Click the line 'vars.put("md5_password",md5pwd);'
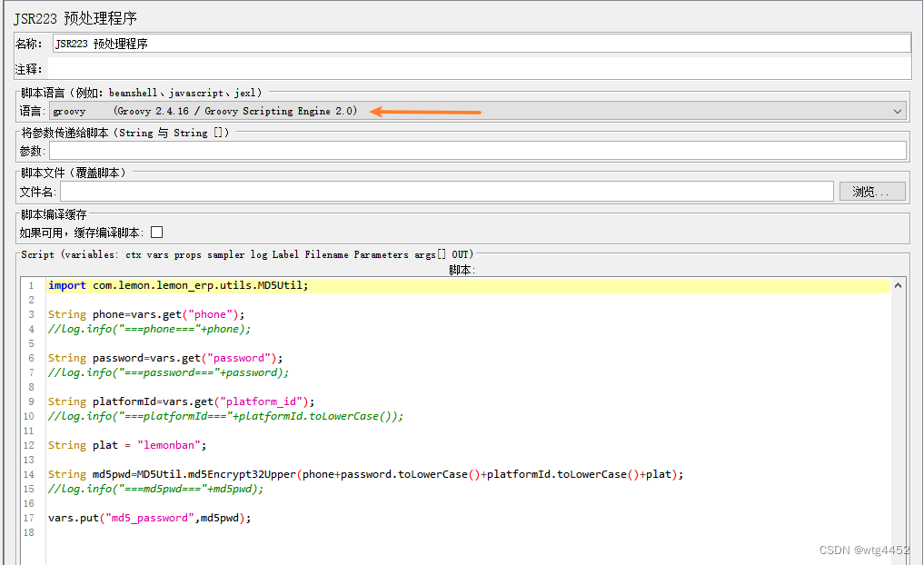This screenshot has height=565, width=924. tap(149, 518)
